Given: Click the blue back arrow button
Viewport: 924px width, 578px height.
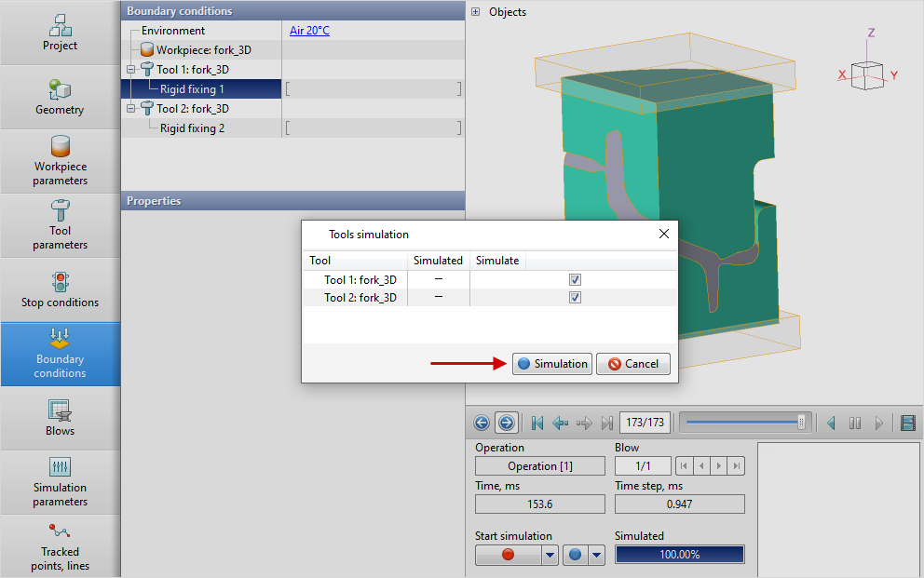Looking at the screenshot, I should (482, 423).
